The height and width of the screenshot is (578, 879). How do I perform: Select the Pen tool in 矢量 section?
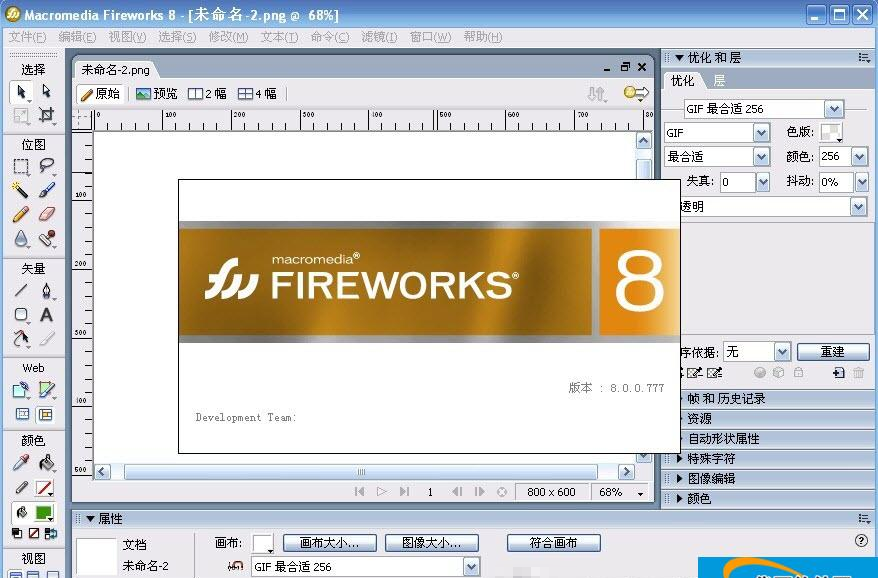46,291
